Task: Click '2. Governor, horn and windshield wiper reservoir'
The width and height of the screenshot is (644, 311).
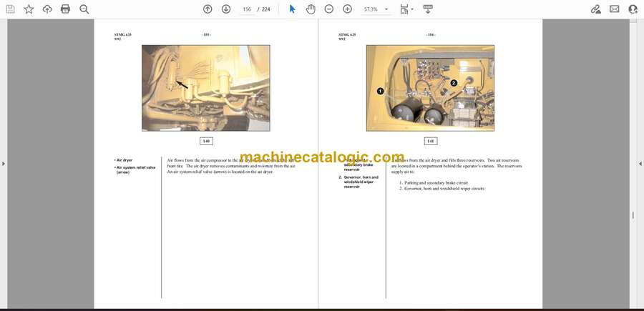Action: point(359,182)
